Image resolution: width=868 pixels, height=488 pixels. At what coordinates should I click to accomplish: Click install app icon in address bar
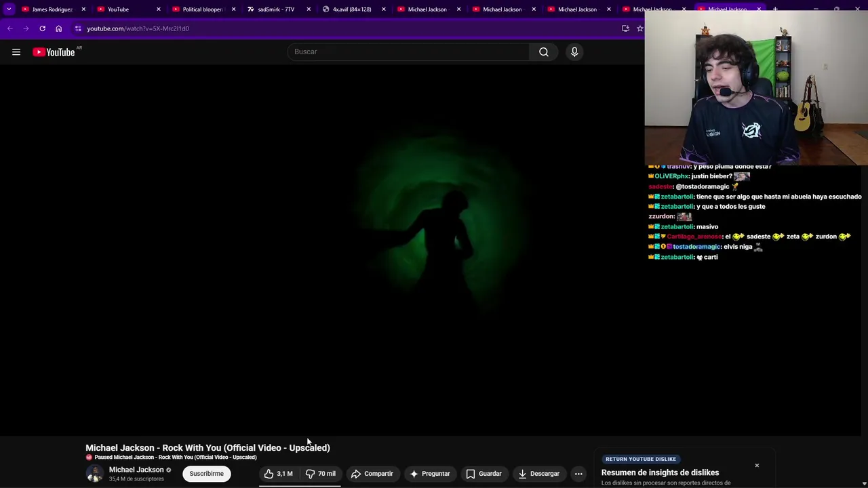tap(625, 28)
